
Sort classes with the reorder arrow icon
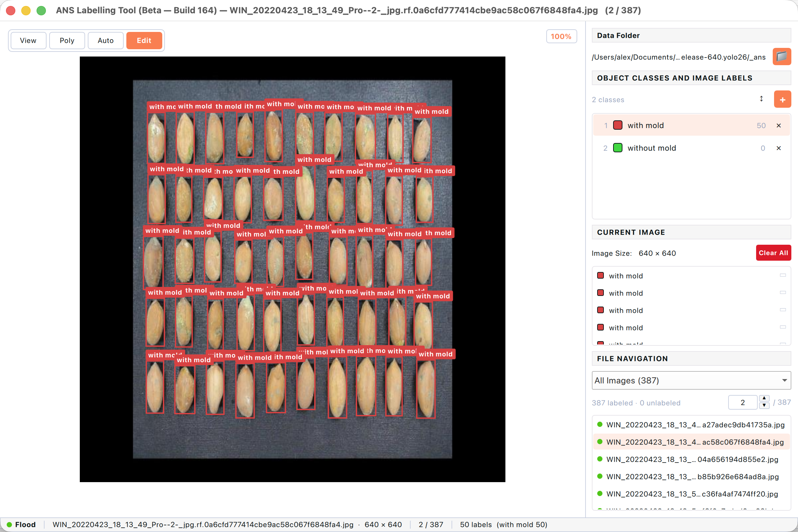pyautogui.click(x=761, y=99)
